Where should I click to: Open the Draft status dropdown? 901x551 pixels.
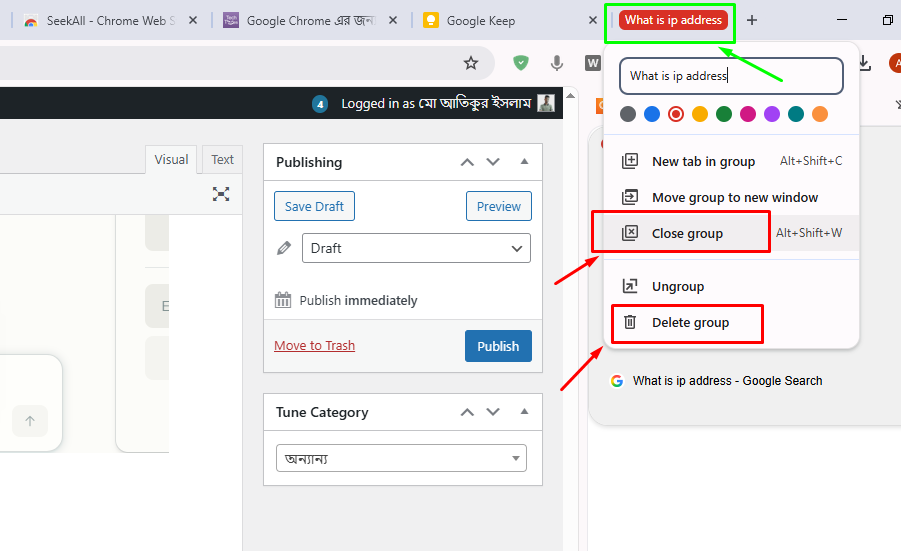[417, 248]
